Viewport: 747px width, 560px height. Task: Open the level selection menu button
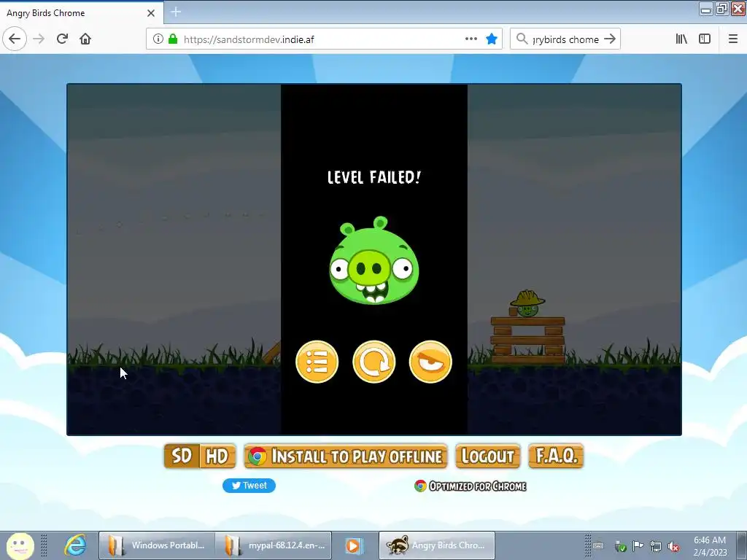tap(317, 362)
